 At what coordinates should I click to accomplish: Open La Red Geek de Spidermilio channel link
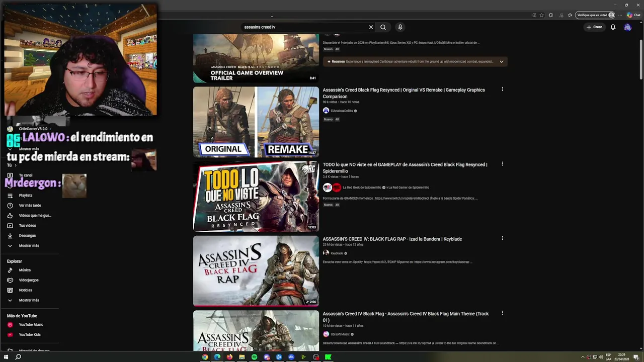coord(362,188)
